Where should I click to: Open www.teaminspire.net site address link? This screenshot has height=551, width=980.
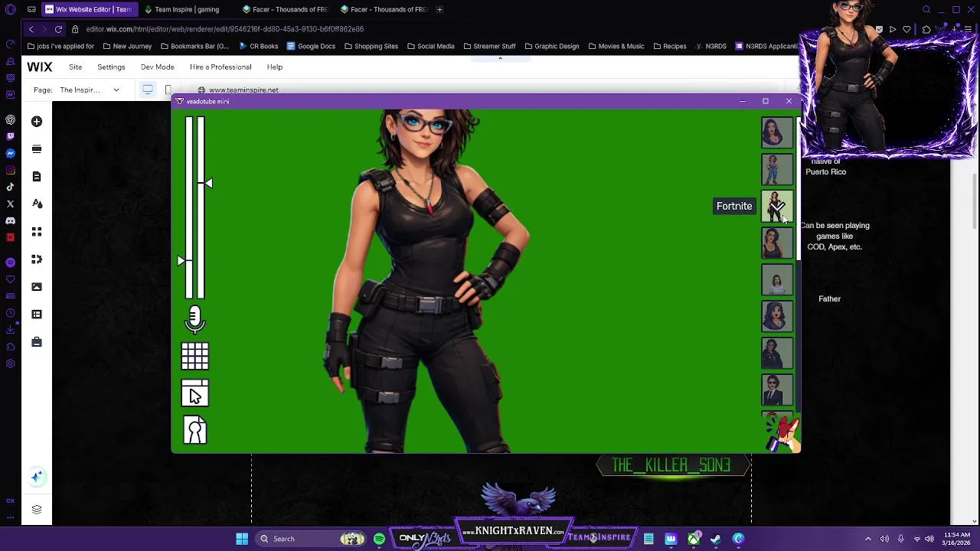click(x=243, y=90)
